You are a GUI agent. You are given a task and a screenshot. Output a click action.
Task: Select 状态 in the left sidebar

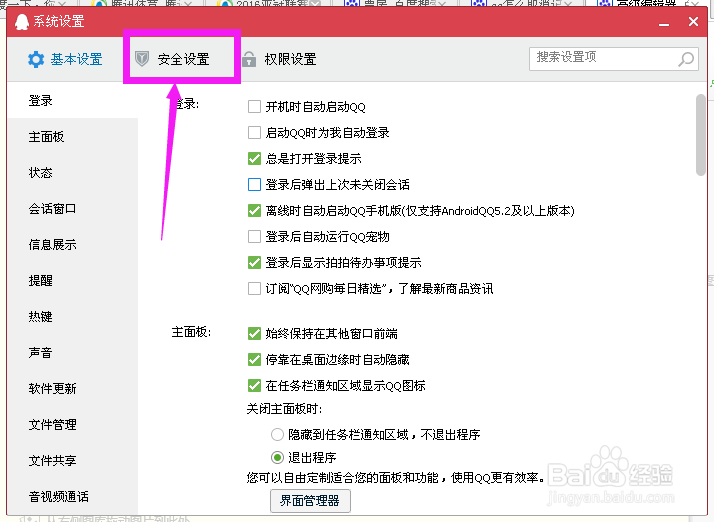click(72, 173)
